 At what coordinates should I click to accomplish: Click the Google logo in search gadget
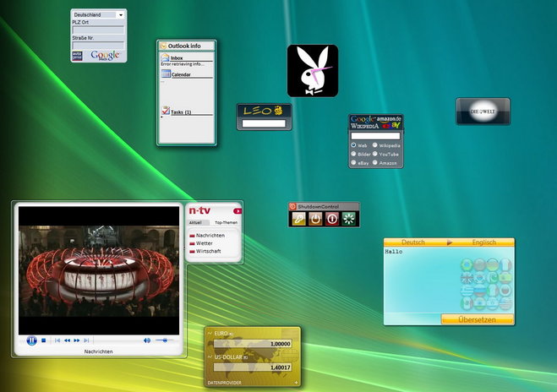363,119
